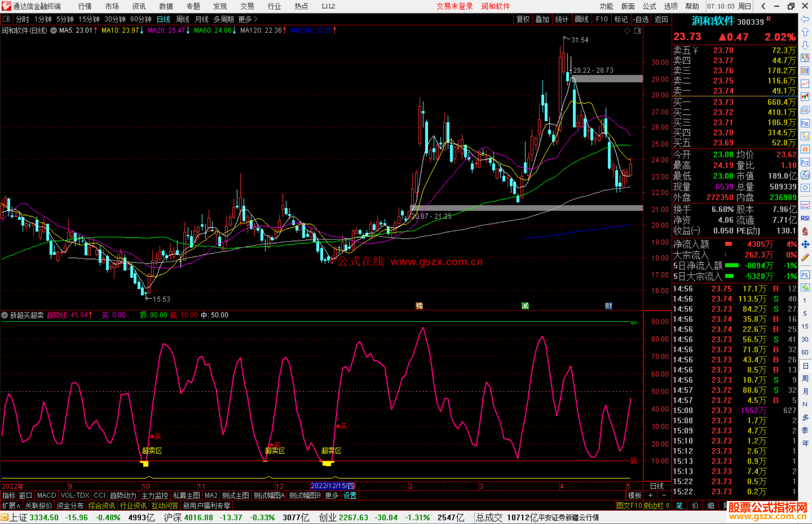Expand the 更多 periods dropdown
The height and width of the screenshot is (524, 812).
(x=248, y=19)
